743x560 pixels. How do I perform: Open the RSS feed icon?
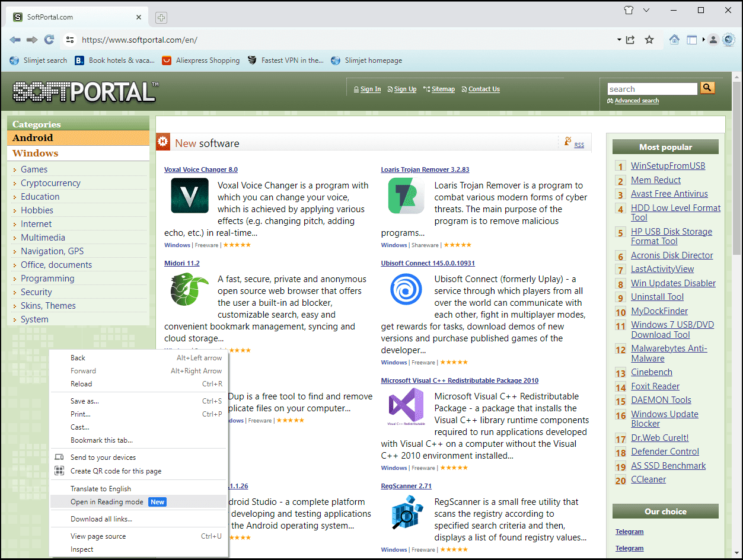pos(569,142)
